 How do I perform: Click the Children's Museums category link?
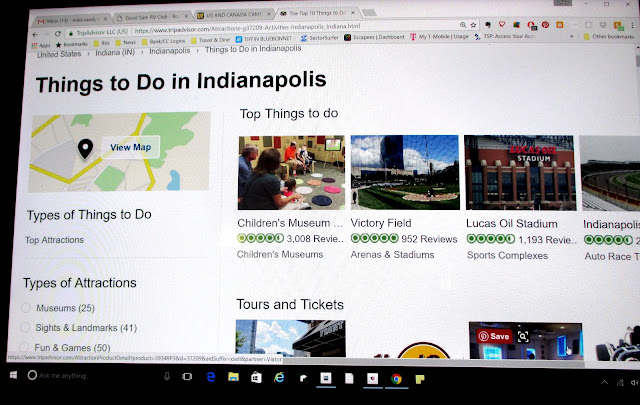click(x=280, y=255)
